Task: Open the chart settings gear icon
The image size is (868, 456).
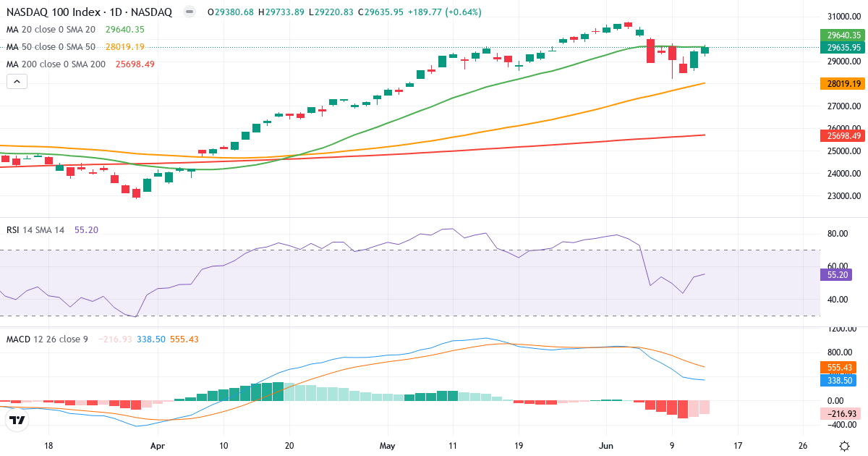Action: pyautogui.click(x=843, y=447)
